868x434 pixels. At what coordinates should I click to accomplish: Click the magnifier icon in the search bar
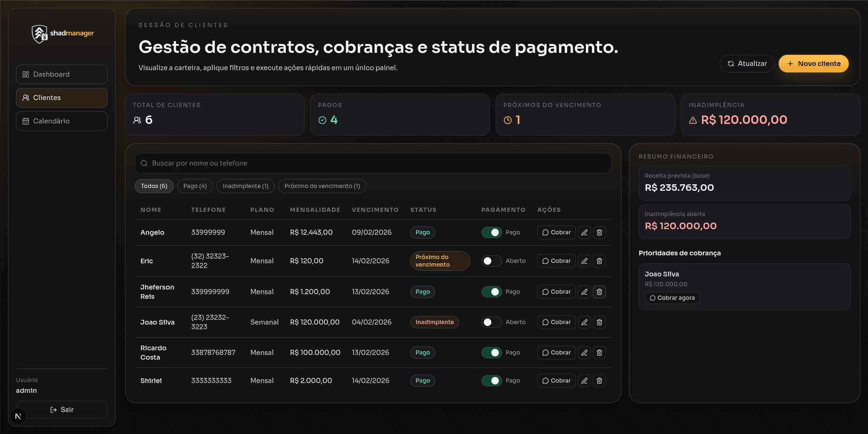[144, 163]
